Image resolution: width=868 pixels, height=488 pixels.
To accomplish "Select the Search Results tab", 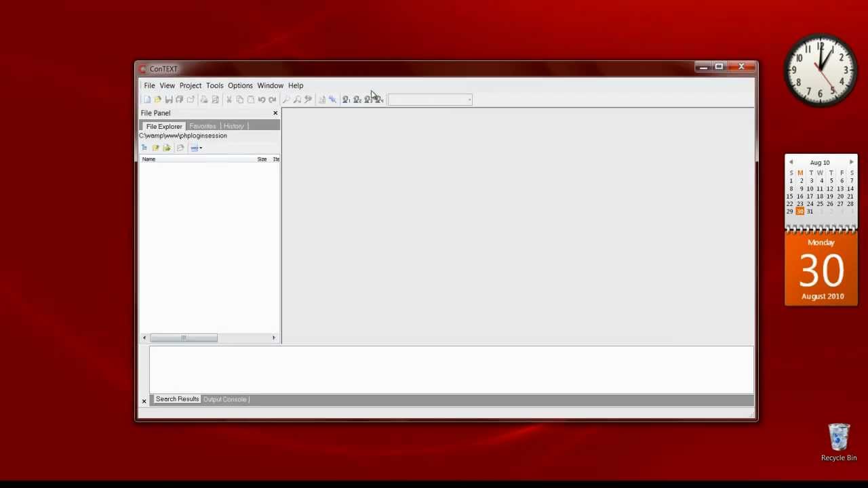I will pyautogui.click(x=176, y=399).
